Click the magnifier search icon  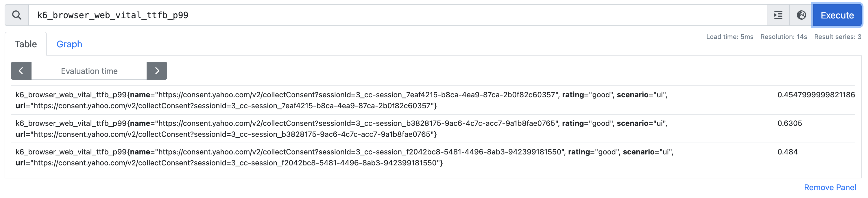point(16,15)
